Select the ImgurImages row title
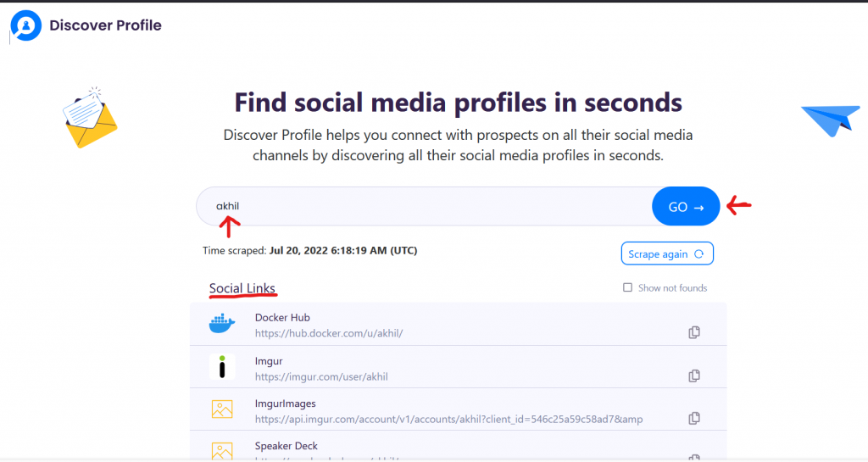Screen dimensions: 868x462 point(285,404)
